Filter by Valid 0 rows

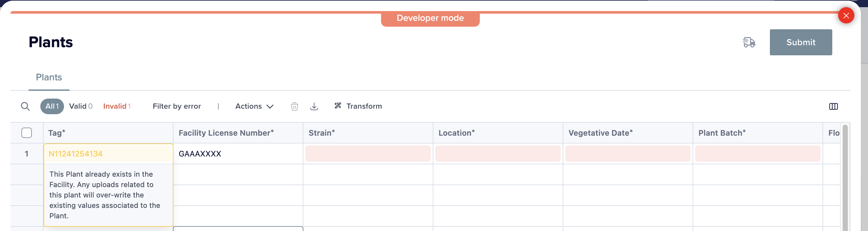pos(81,106)
